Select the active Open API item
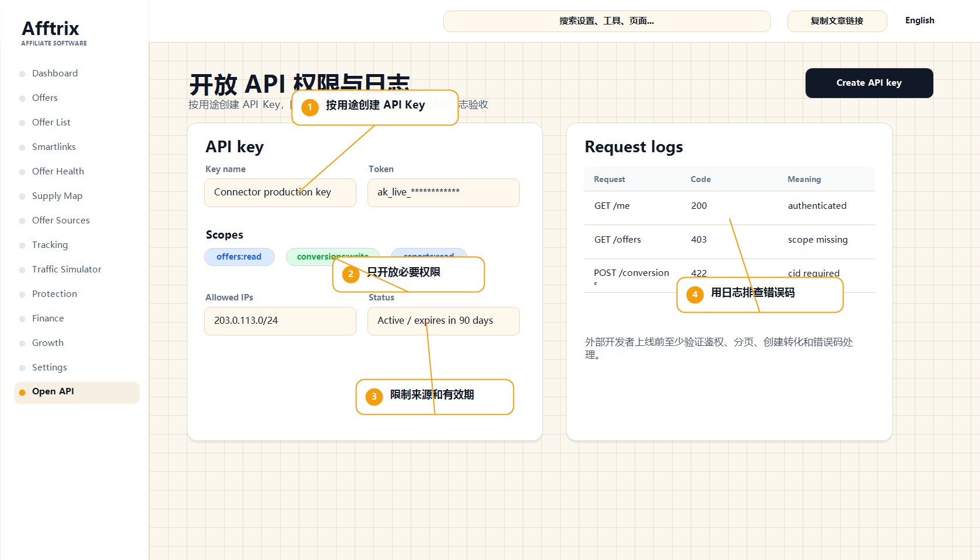The height and width of the screenshot is (560, 980). tap(76, 392)
